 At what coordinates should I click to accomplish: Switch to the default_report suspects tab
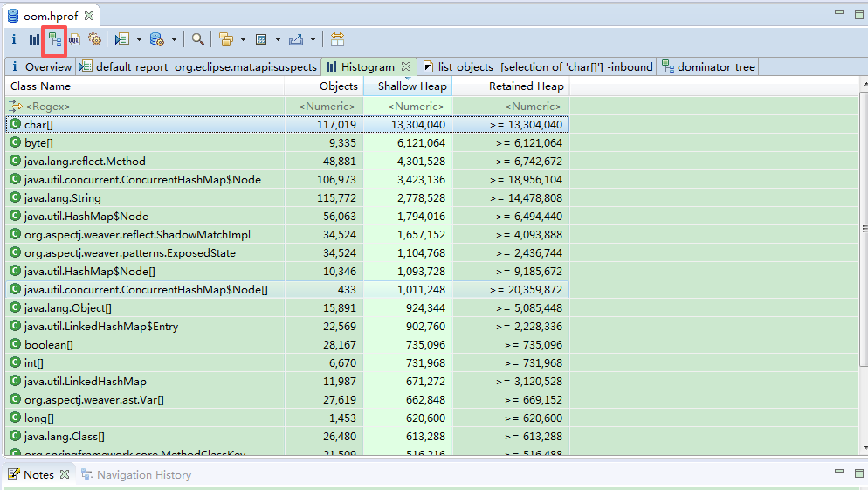[198, 67]
